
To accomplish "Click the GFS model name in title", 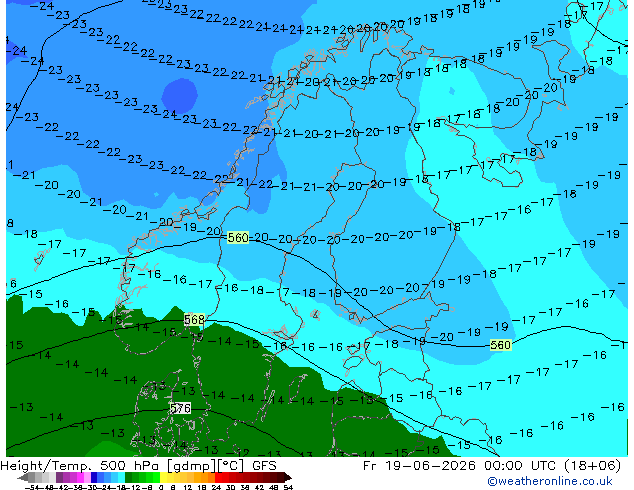I will click(x=264, y=466).
